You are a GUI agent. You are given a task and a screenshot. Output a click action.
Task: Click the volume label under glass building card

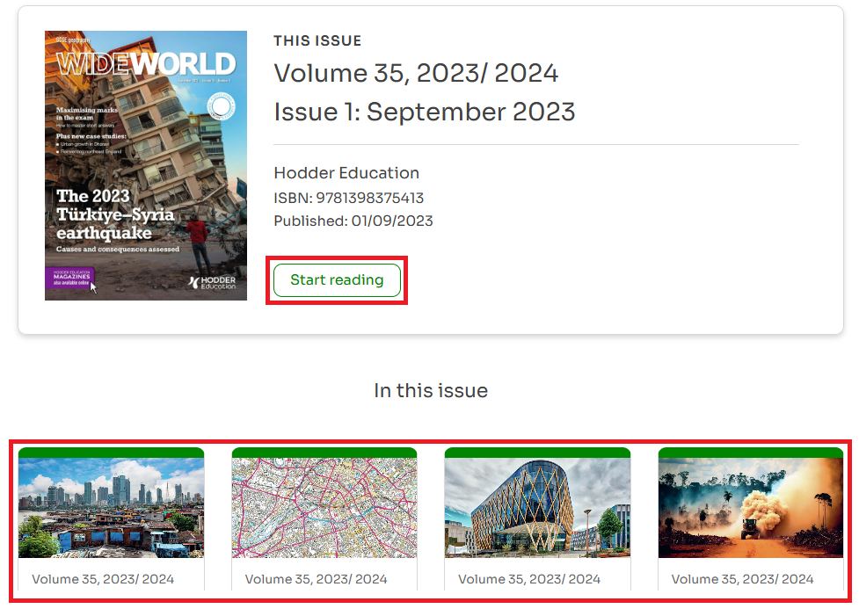coord(529,579)
